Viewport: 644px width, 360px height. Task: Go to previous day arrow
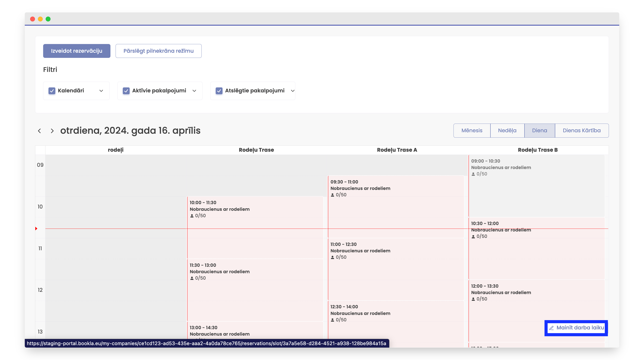point(39,131)
